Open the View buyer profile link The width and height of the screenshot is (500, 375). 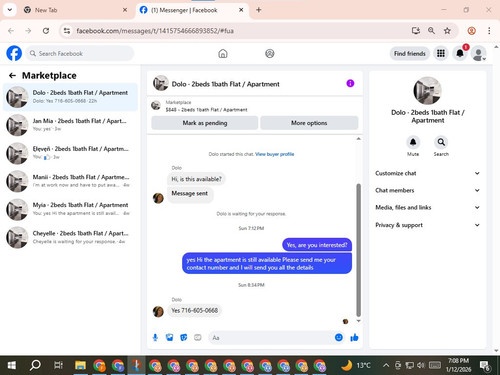pyautogui.click(x=275, y=154)
